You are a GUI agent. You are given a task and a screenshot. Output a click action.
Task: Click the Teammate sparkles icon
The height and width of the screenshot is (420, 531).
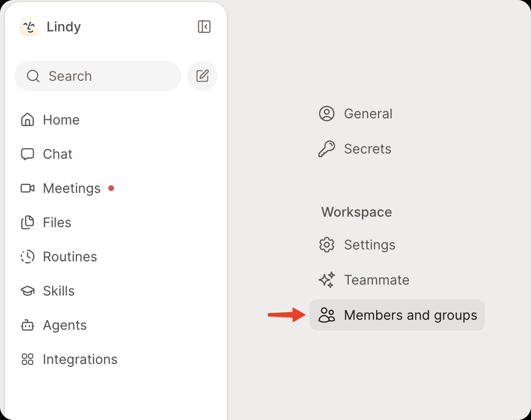click(327, 280)
